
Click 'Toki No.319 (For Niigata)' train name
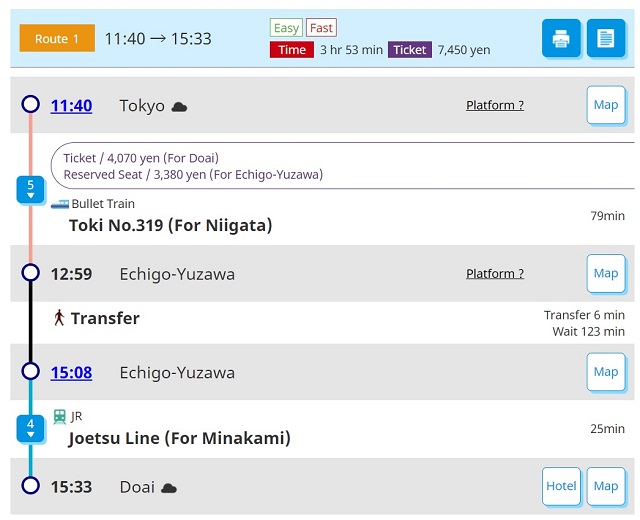point(171,225)
